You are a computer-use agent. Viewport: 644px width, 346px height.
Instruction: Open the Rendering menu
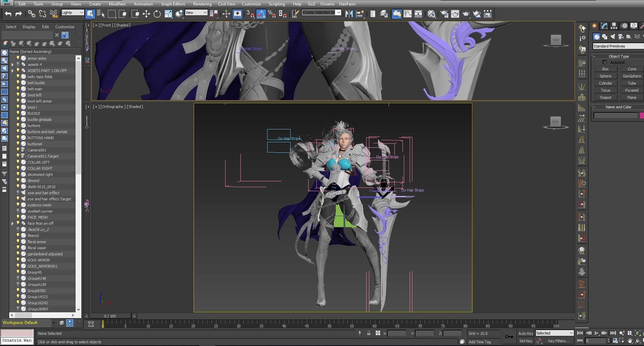(202, 4)
